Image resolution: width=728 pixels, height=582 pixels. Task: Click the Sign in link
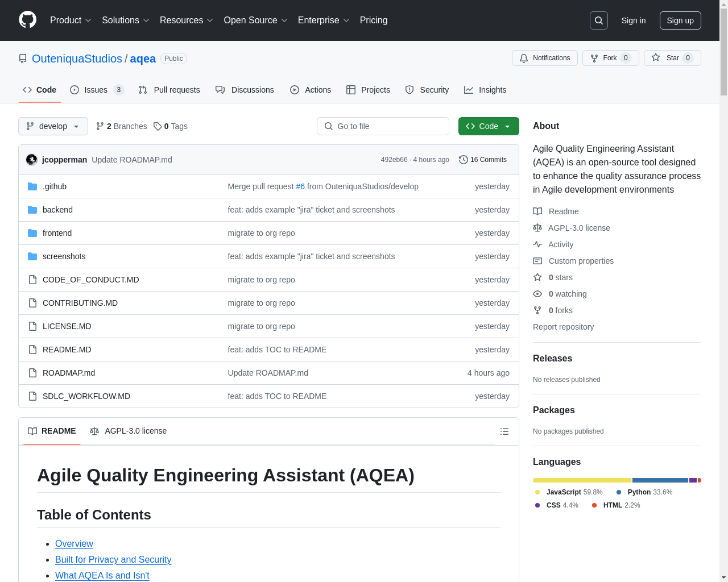point(634,20)
